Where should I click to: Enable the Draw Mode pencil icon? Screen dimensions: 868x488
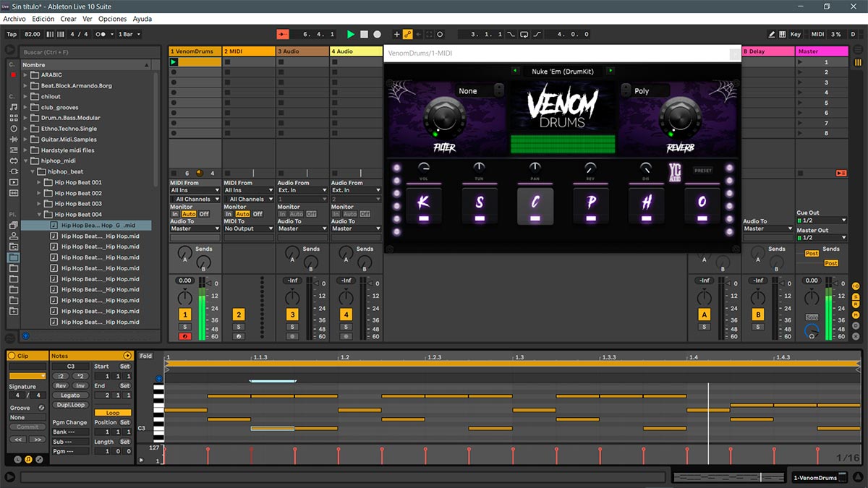[x=772, y=34]
